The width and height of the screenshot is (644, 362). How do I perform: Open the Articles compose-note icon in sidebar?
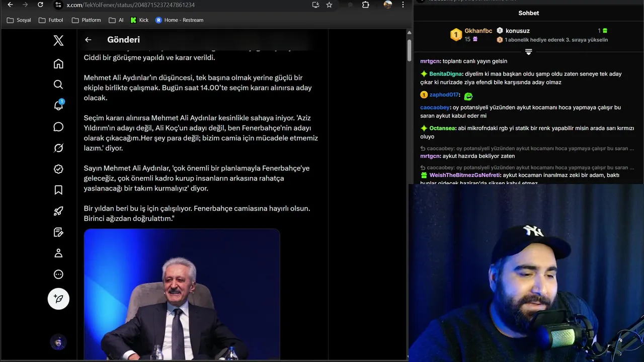tap(58, 232)
